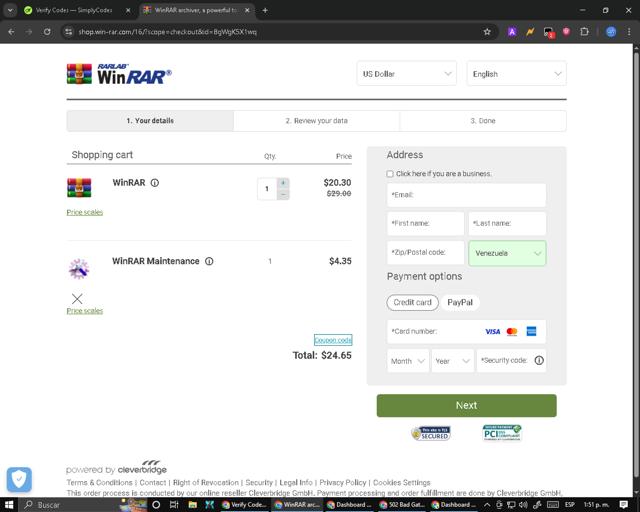Image resolution: width=640 pixels, height=512 pixels.
Task: Open the browser extensions puzzle icon
Action: click(584, 32)
